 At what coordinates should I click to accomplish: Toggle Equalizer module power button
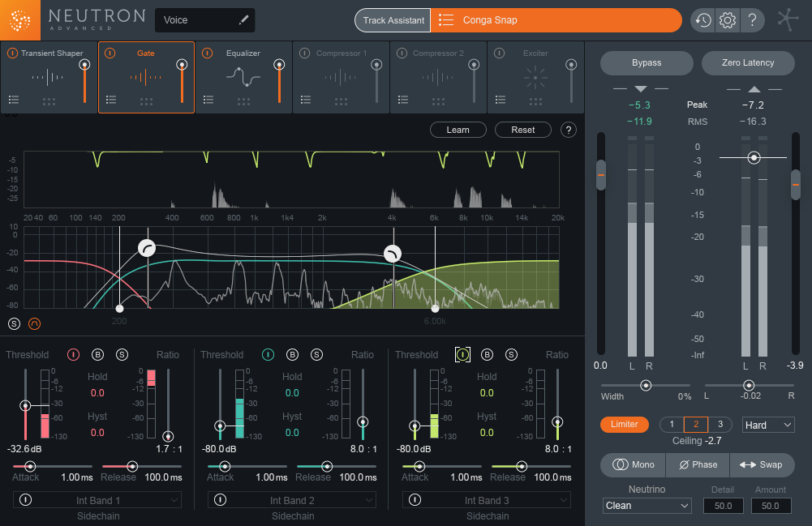click(x=207, y=53)
